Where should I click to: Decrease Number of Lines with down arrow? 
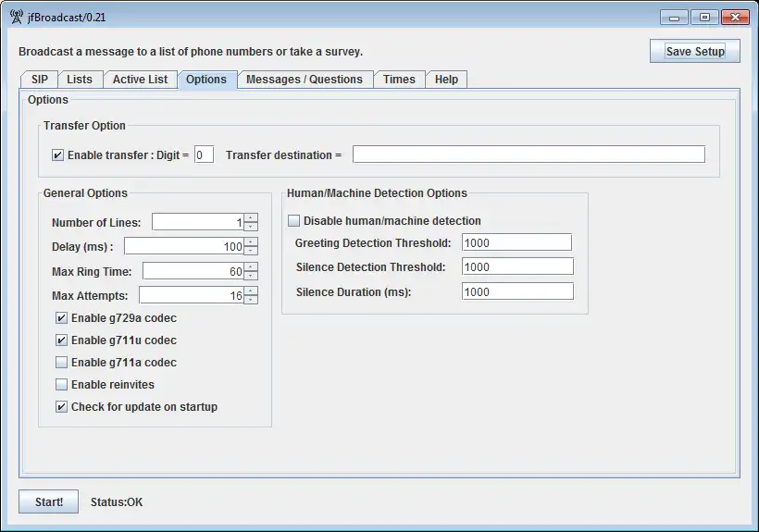[x=251, y=227]
